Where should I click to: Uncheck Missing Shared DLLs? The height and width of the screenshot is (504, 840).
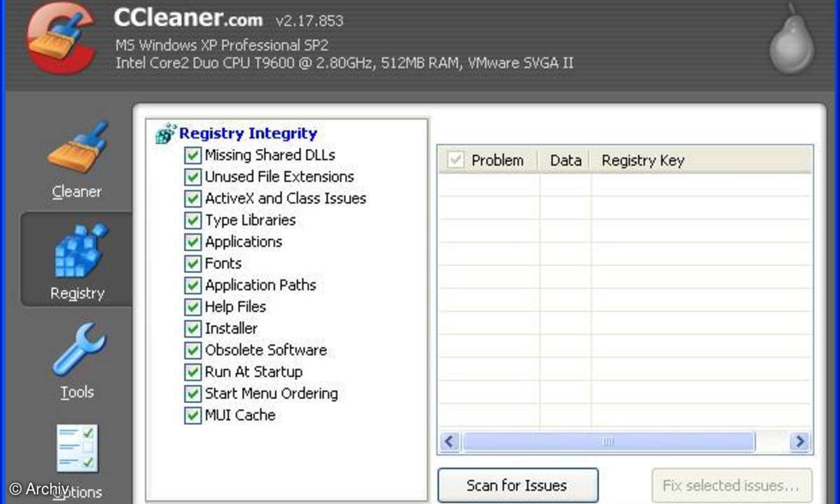coord(192,155)
